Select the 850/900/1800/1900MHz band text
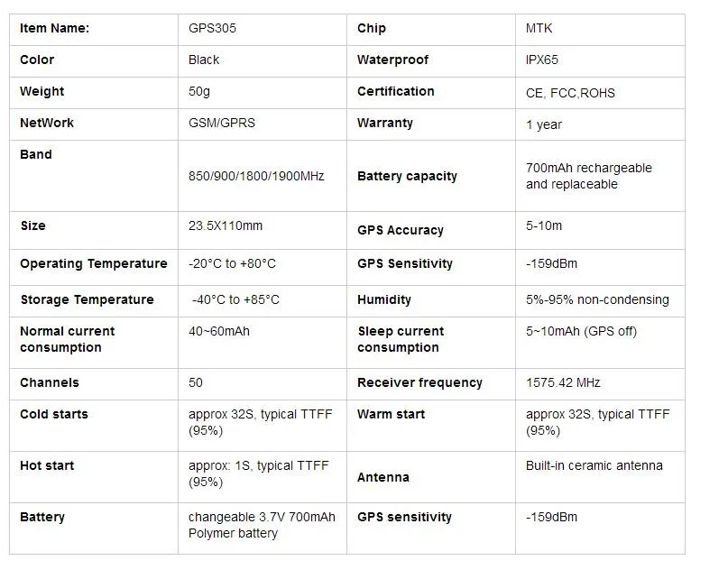 click(256, 176)
